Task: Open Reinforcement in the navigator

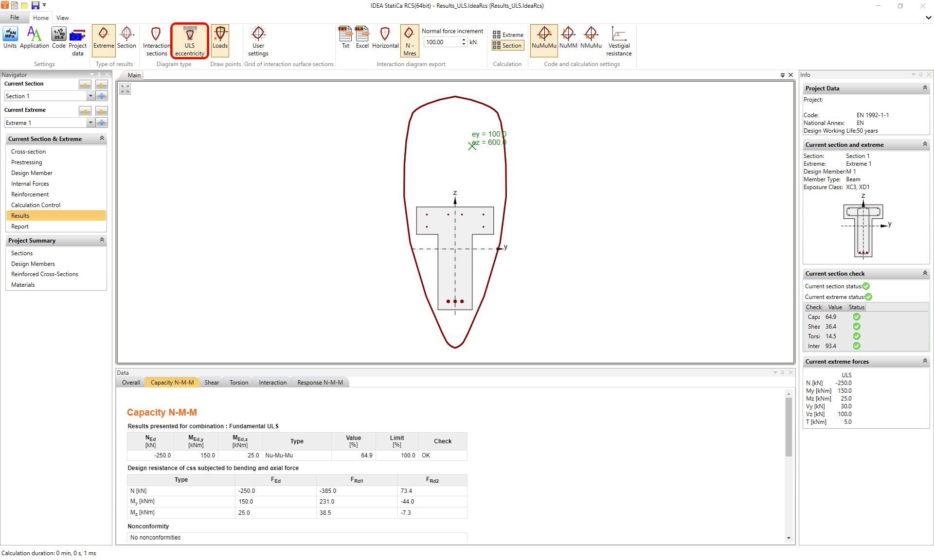Action: 30,194
